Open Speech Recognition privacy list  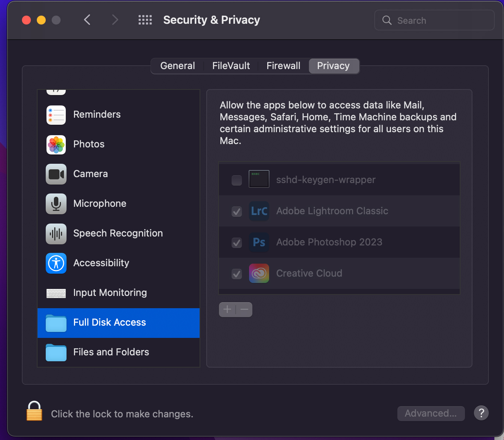pos(56,234)
